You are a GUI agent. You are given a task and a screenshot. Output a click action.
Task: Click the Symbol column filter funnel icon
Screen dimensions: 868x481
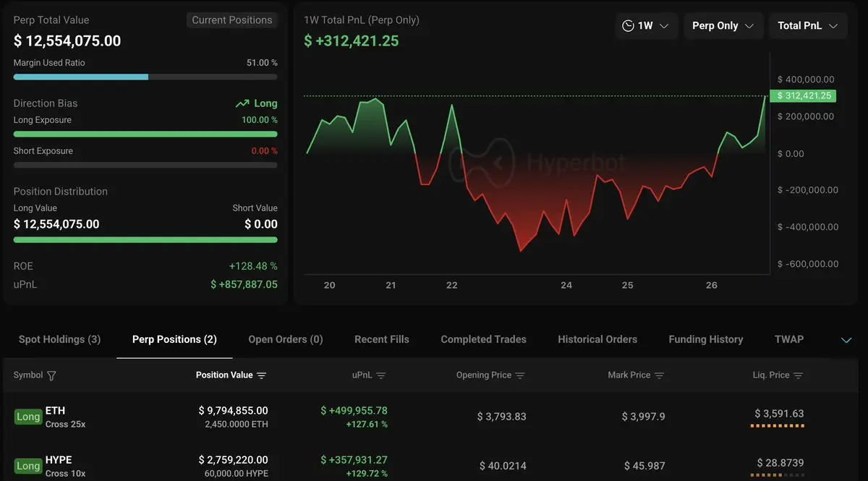(x=51, y=375)
